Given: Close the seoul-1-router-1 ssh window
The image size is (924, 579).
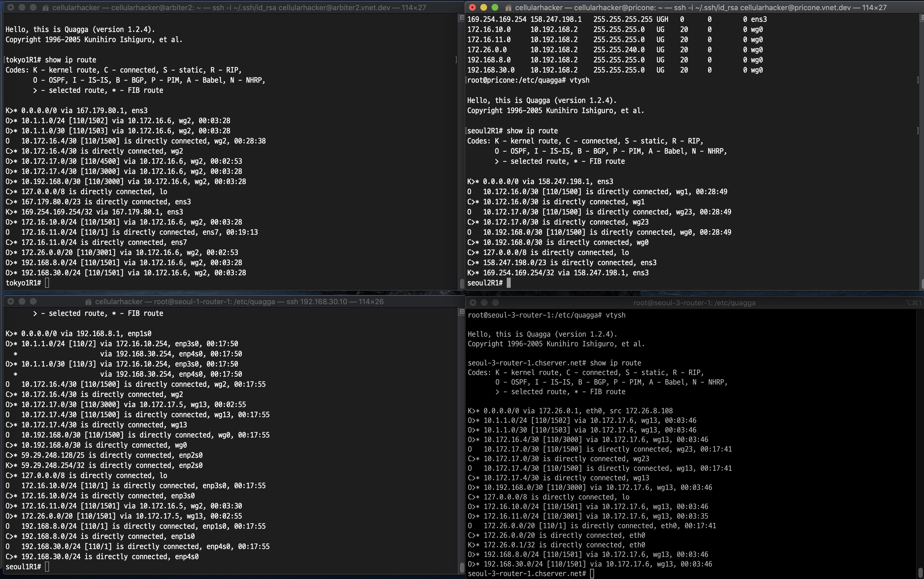Looking at the screenshot, I should pyautogui.click(x=11, y=301).
